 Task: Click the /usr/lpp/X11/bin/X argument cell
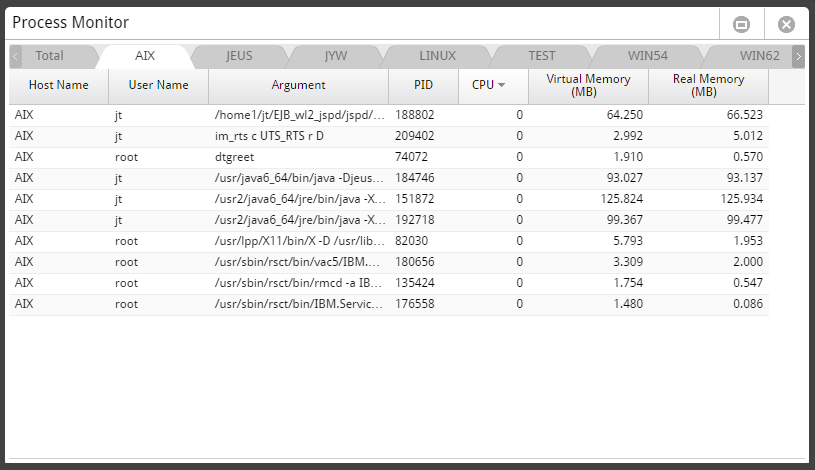tap(300, 241)
